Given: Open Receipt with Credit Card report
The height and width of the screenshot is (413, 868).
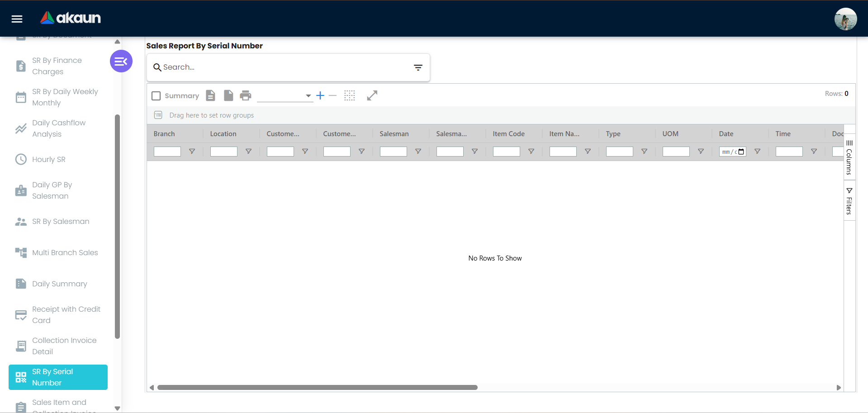Looking at the screenshot, I should 58,315.
